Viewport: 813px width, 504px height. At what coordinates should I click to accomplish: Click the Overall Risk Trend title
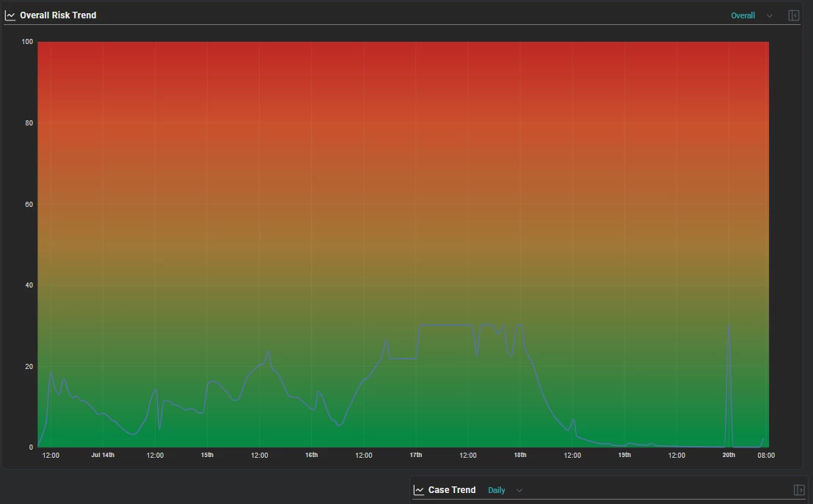pos(58,15)
